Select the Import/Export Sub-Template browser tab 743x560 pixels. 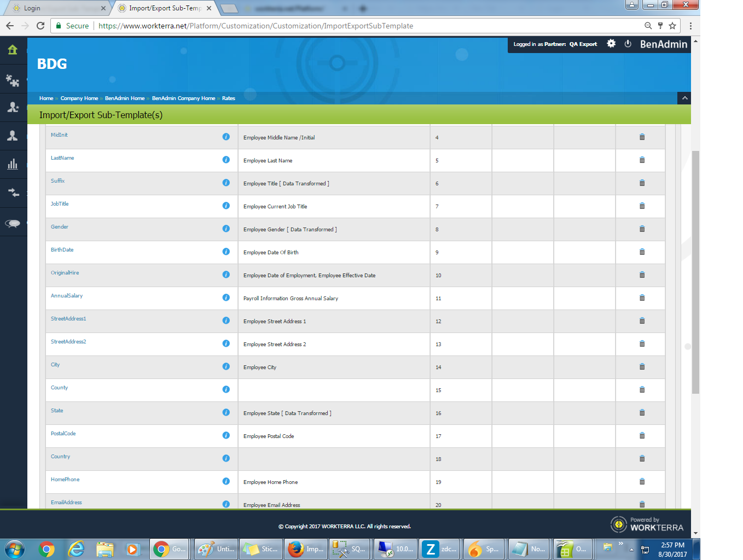(x=165, y=8)
